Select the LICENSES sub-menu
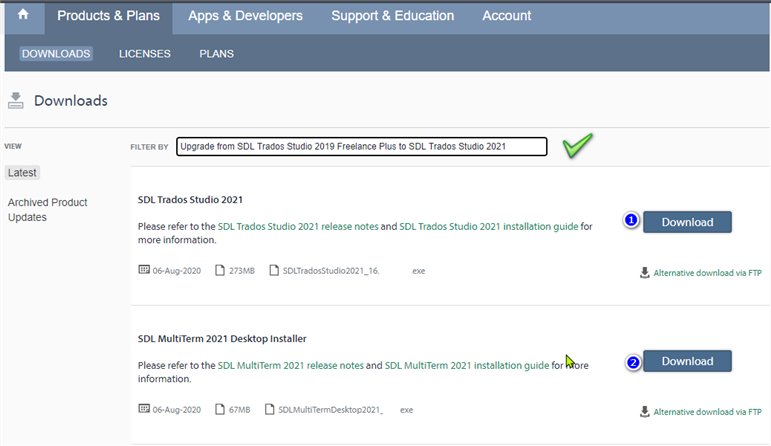 point(145,54)
